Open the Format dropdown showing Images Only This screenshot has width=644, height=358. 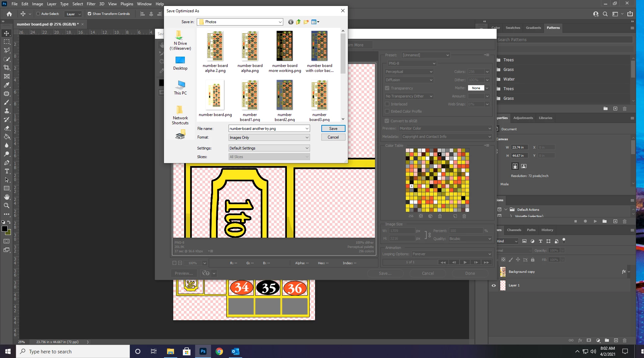(x=269, y=137)
